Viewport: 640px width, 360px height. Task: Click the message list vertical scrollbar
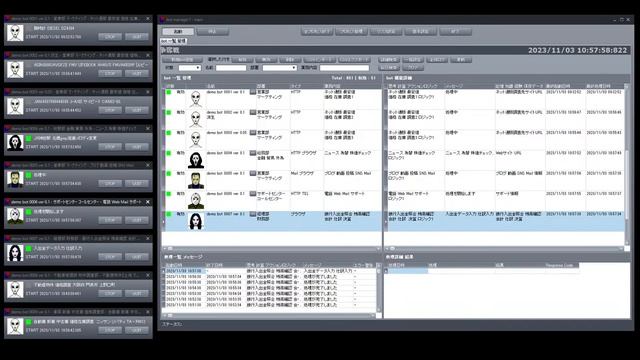pos(378,289)
